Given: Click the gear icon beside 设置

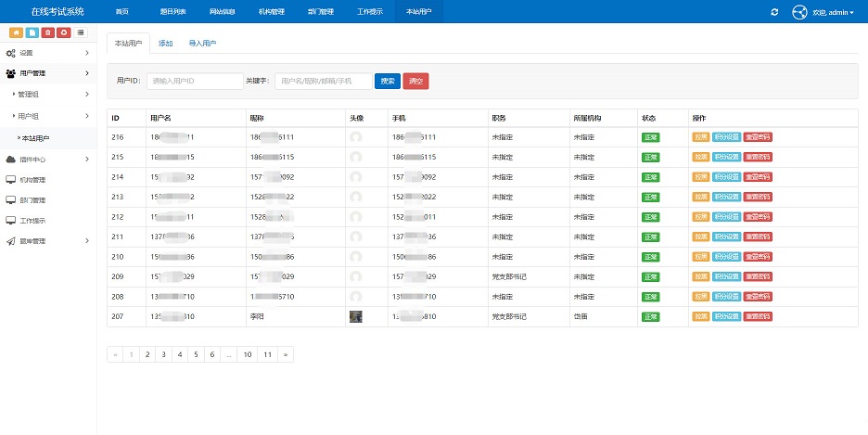Looking at the screenshot, I should [10, 53].
